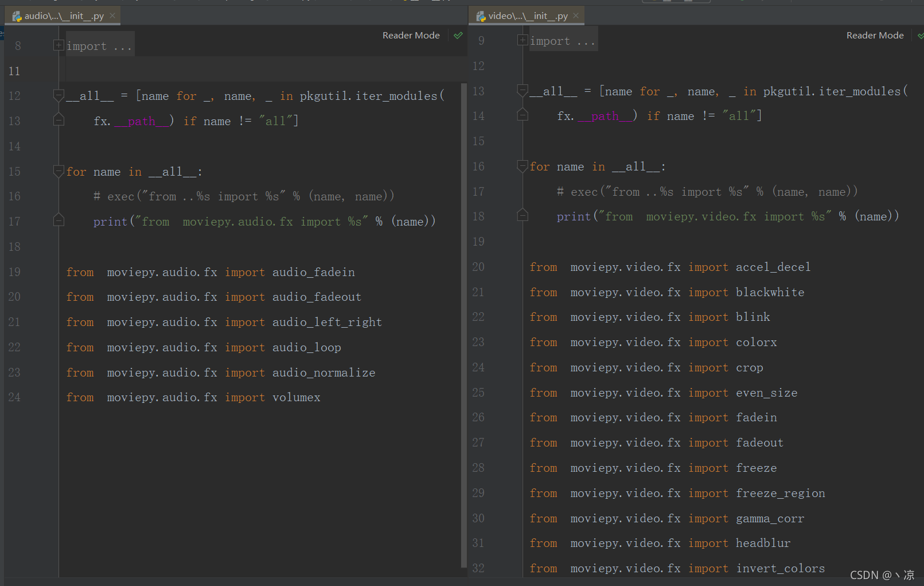Click Reader Mode in the audio editor
Image resolution: width=924 pixels, height=586 pixels.
[x=411, y=36]
